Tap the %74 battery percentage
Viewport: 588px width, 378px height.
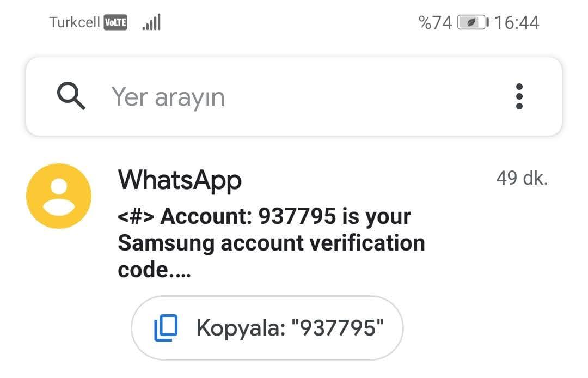pos(436,22)
